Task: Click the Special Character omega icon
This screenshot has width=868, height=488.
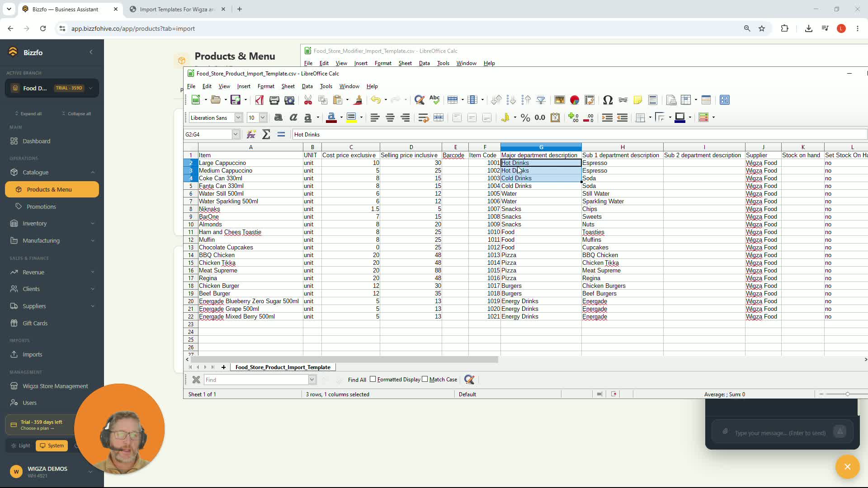Action: pyautogui.click(x=608, y=100)
